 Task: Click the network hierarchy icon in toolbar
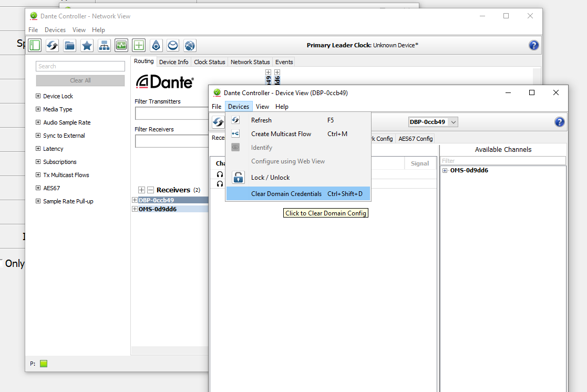(104, 45)
